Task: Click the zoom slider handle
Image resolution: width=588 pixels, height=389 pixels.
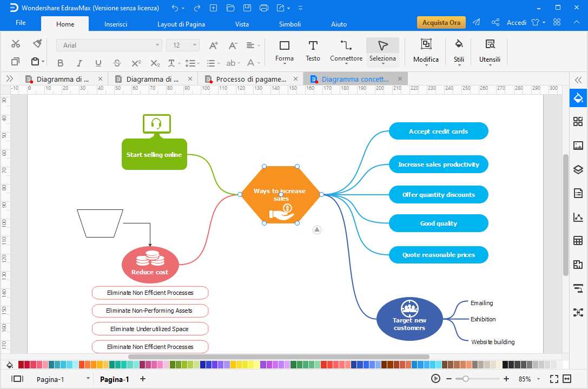Action: tap(466, 379)
